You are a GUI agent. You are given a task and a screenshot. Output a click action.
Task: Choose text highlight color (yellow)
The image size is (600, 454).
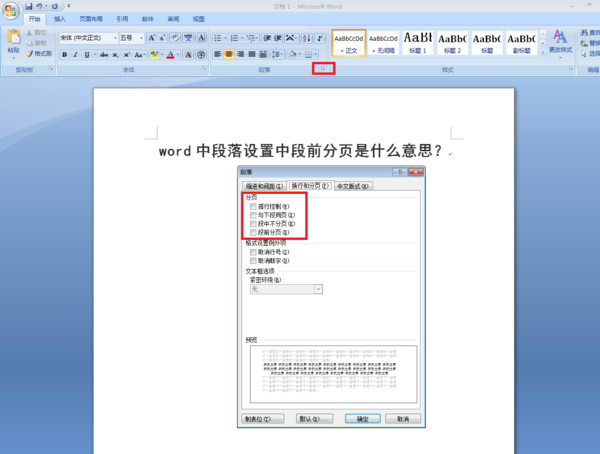click(154, 55)
